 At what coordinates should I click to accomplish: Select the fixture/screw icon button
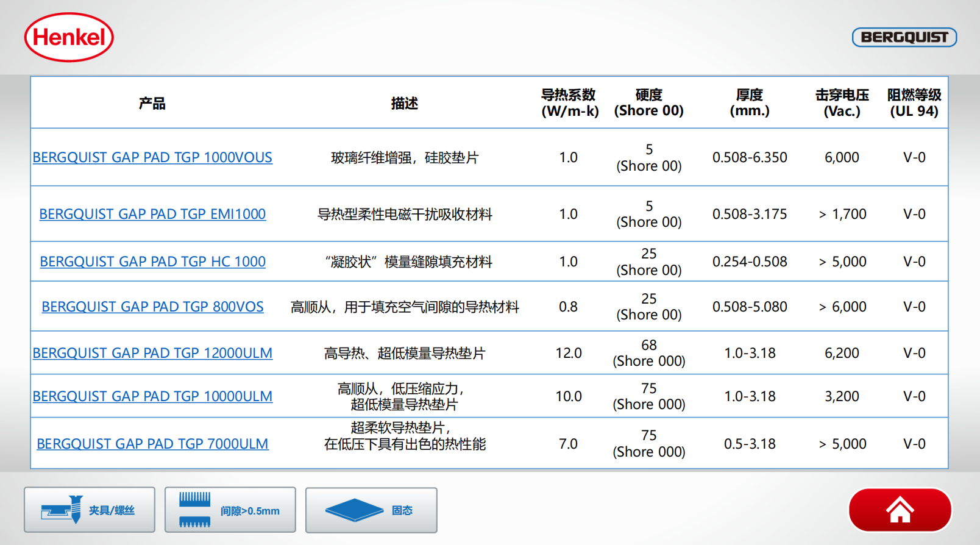pos(90,510)
